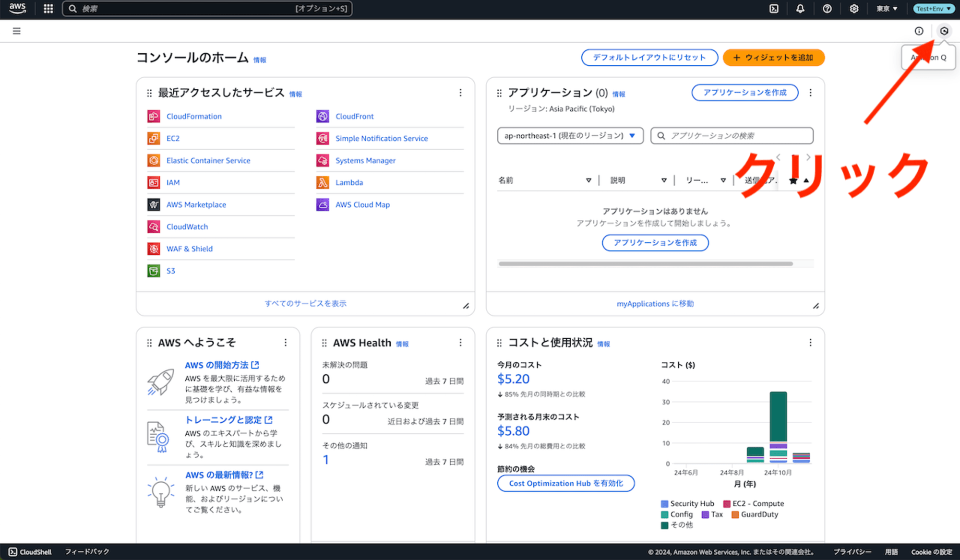Open AWS の開始方法 link

coord(222,365)
